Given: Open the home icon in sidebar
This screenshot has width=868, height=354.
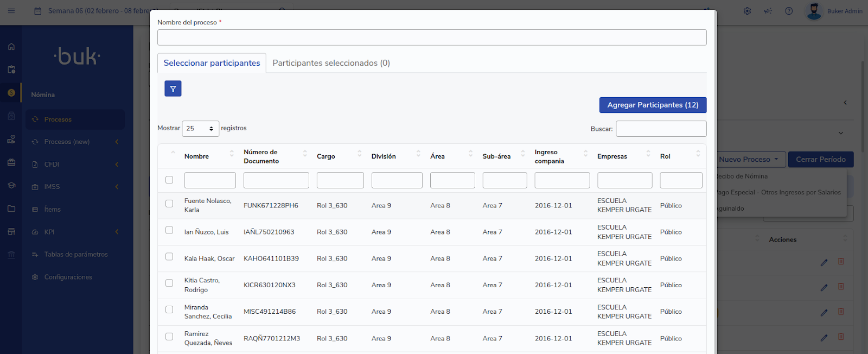Looking at the screenshot, I should tap(11, 47).
